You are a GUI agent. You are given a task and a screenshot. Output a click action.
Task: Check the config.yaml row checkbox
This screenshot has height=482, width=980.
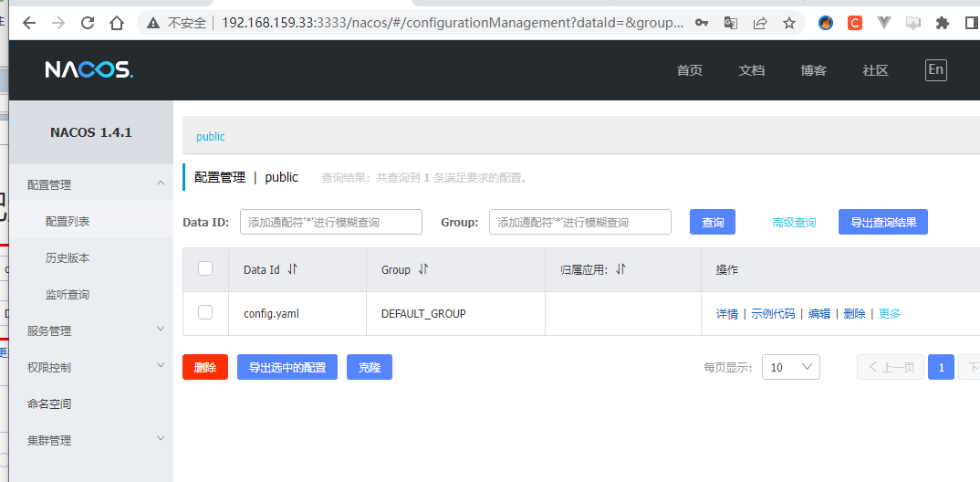(x=205, y=312)
